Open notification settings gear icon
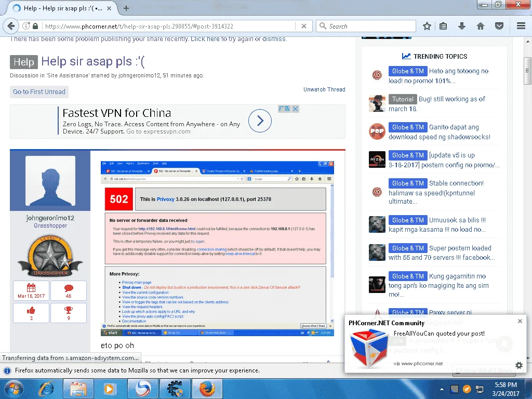This screenshot has height=399, width=532. coord(519,365)
